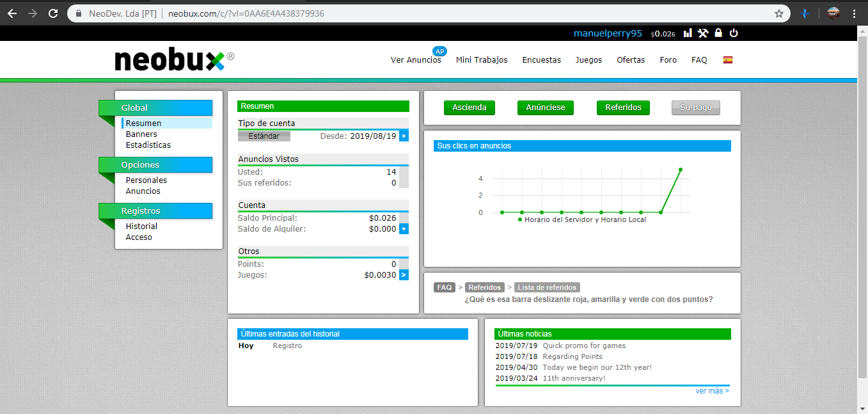Click the browser address bar URL
Viewport: 868px width, 414px height.
pos(246,13)
